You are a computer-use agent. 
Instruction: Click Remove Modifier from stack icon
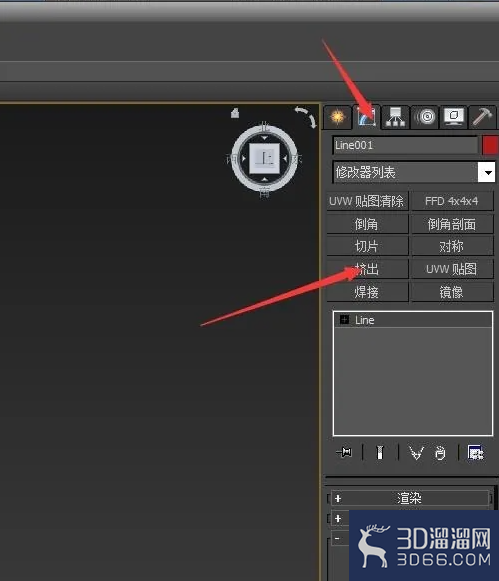click(x=440, y=452)
